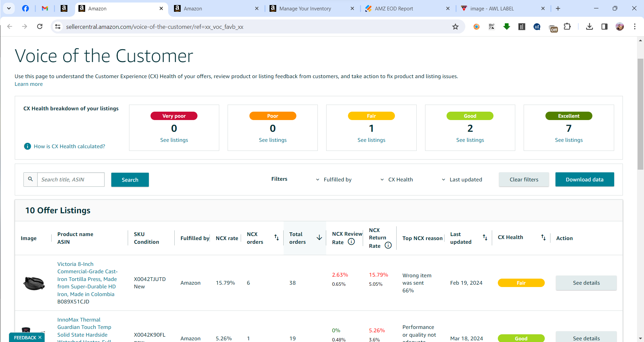Open the green download arrow extension
Image resolution: width=644 pixels, height=342 pixels.
(507, 26)
